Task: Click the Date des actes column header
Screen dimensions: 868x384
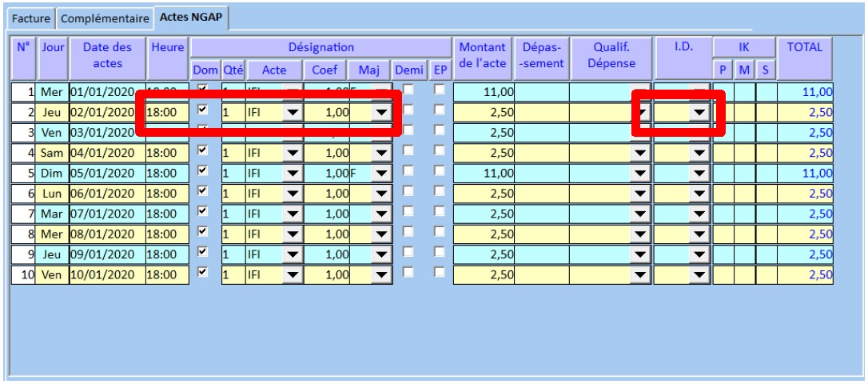Action: click(108, 58)
